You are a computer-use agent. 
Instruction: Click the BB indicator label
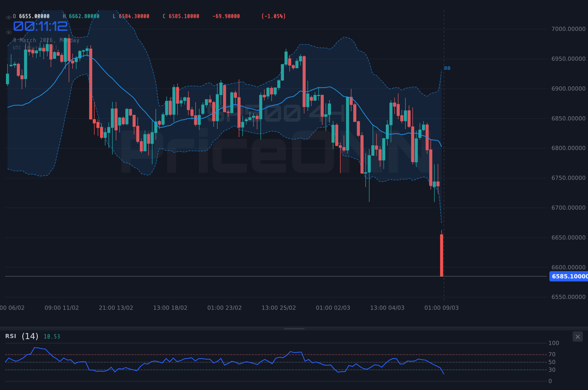[x=447, y=68]
